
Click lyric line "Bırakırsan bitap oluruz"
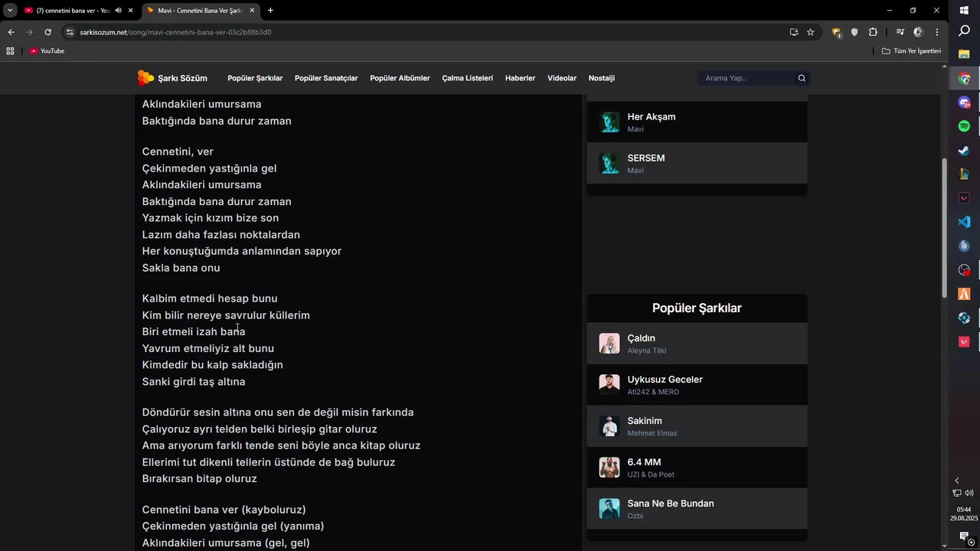199,479
